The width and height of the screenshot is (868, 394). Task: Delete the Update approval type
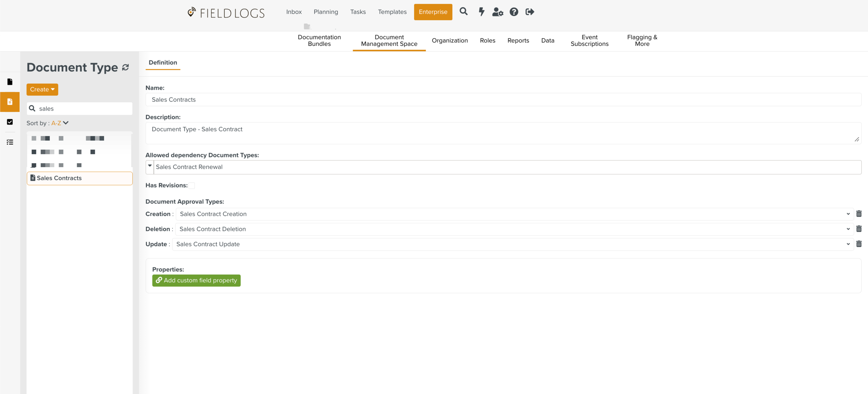point(859,244)
